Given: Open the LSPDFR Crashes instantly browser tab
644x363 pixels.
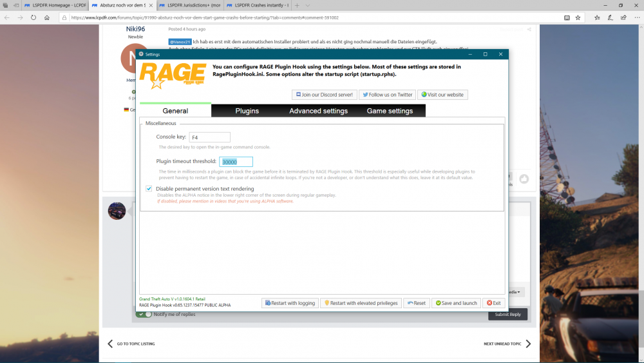Looking at the screenshot, I should pos(257,5).
